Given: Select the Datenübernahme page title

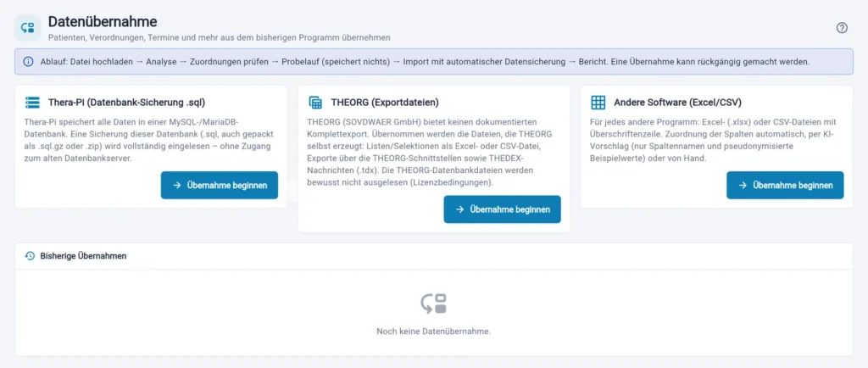Looking at the screenshot, I should point(103,21).
